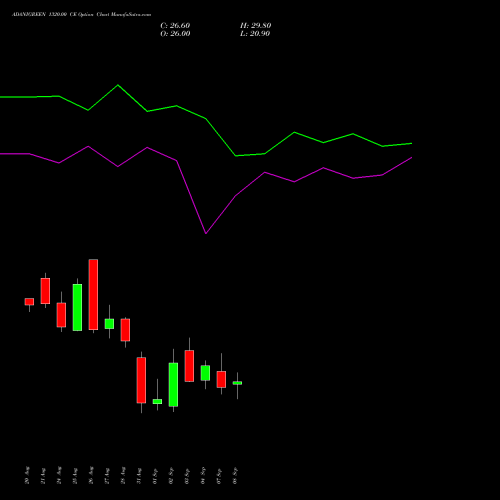Click the green candle above 04 Sep
500x500 pixels.
205,373
